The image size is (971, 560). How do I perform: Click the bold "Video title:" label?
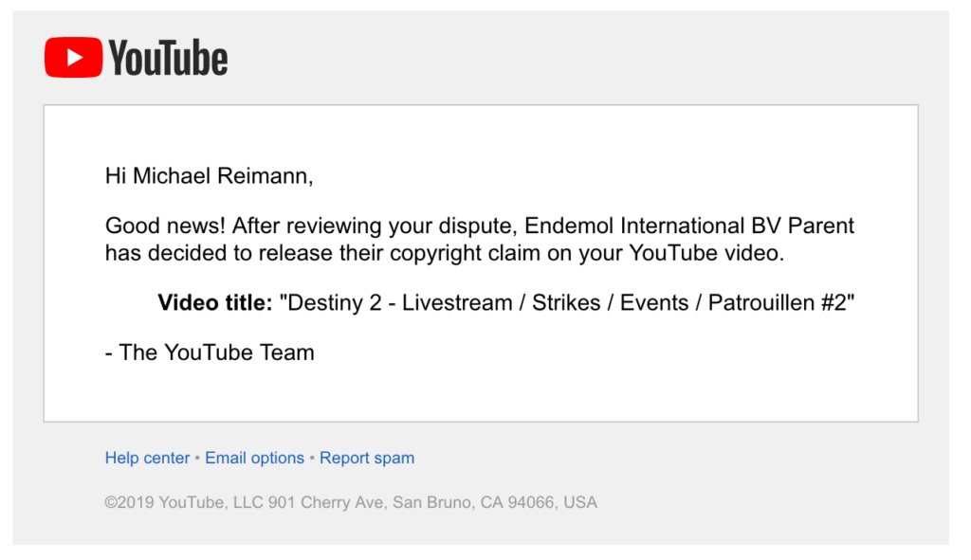pos(215,302)
